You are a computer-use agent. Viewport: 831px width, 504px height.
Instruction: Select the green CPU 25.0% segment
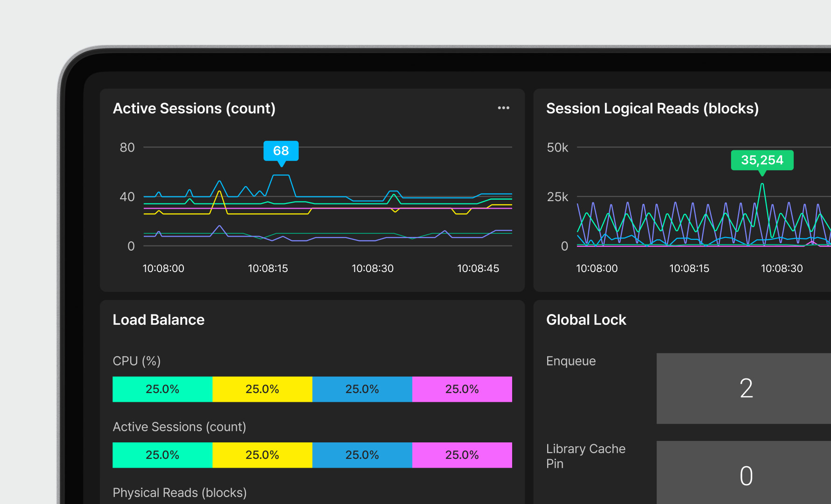[162, 389]
